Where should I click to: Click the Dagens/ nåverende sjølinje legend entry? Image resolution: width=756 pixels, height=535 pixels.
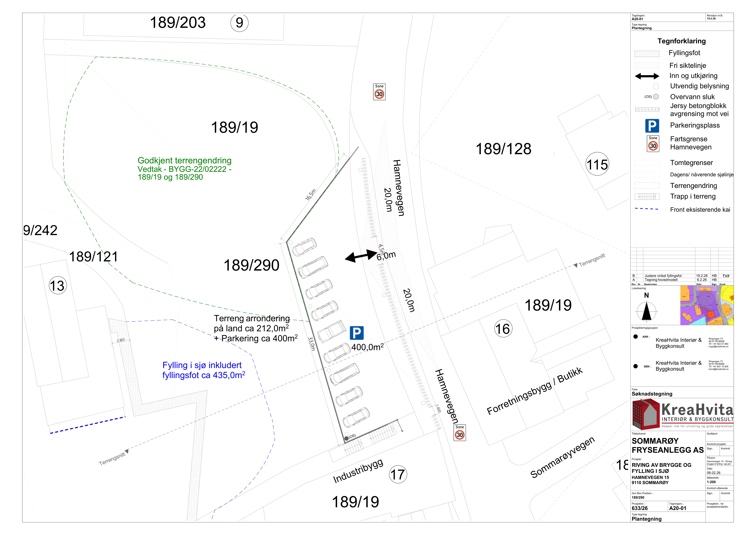point(702,175)
